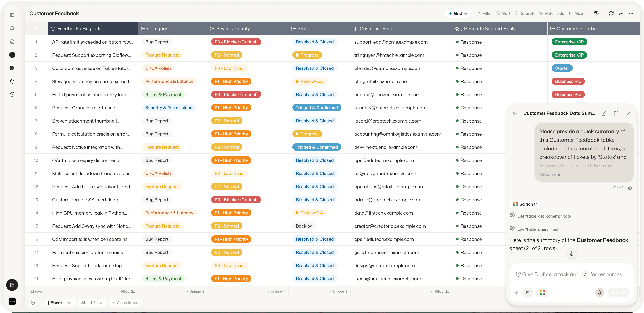Click Add or Import button
Screen dimensions: 644x313
126,303
